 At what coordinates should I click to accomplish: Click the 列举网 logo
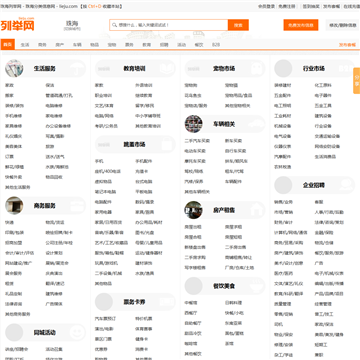tap(17, 24)
